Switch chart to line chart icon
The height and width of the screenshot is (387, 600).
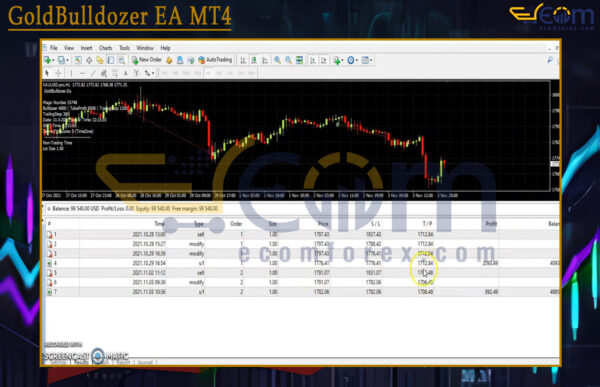265,60
